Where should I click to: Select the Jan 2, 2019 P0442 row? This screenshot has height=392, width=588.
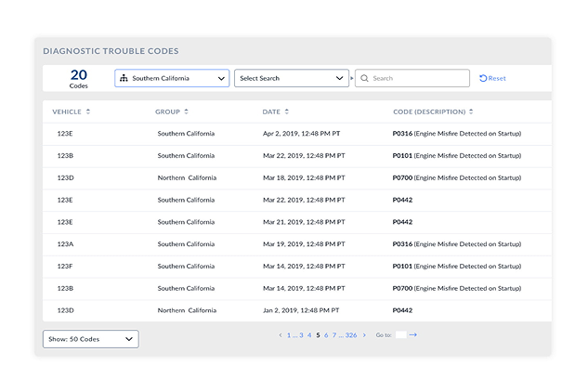pyautogui.click(x=293, y=310)
